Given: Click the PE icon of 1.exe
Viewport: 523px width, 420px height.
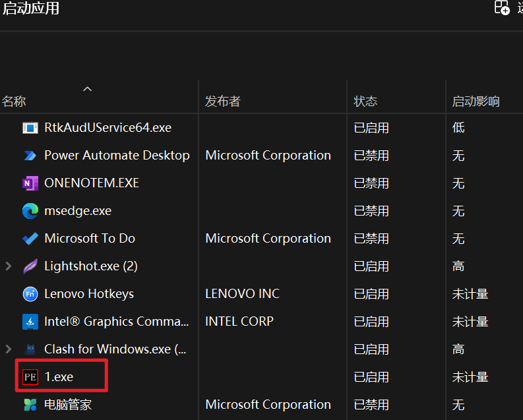Looking at the screenshot, I should 30,377.
